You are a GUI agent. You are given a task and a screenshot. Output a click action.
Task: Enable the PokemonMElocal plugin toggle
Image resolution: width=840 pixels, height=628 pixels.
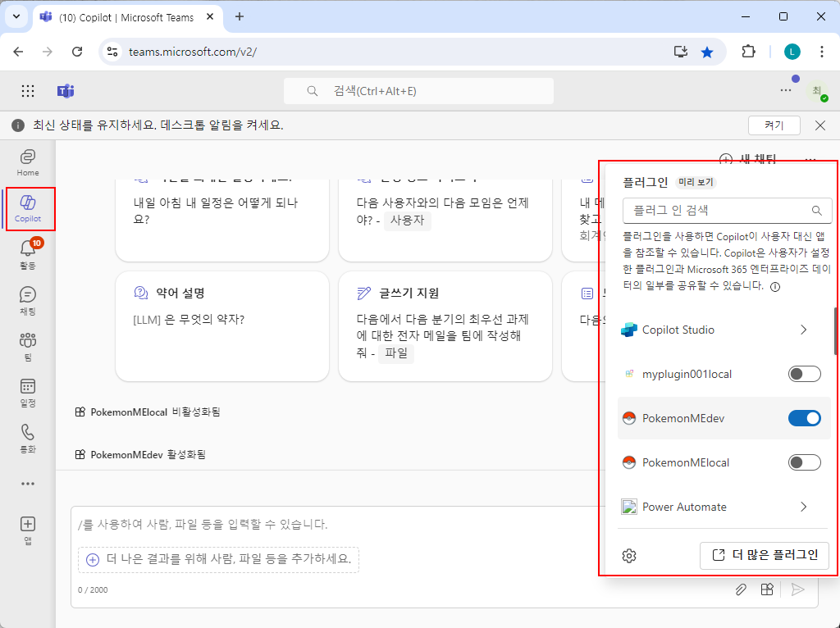point(805,462)
